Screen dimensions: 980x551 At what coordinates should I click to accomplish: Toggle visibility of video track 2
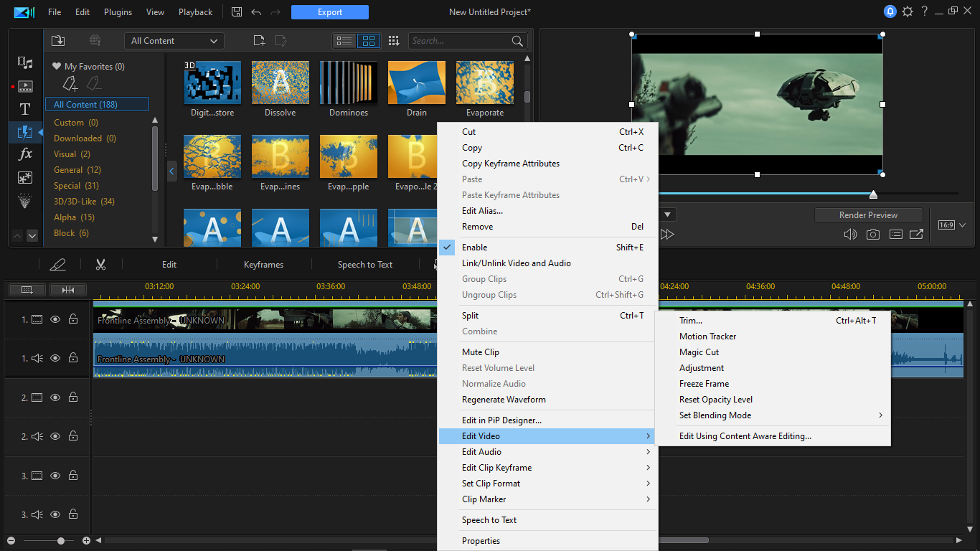pyautogui.click(x=55, y=397)
